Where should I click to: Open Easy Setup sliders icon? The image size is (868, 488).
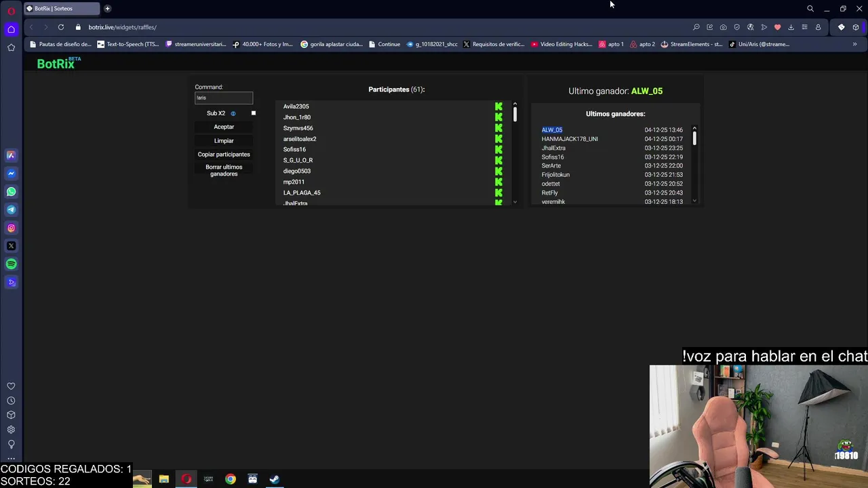804,27
